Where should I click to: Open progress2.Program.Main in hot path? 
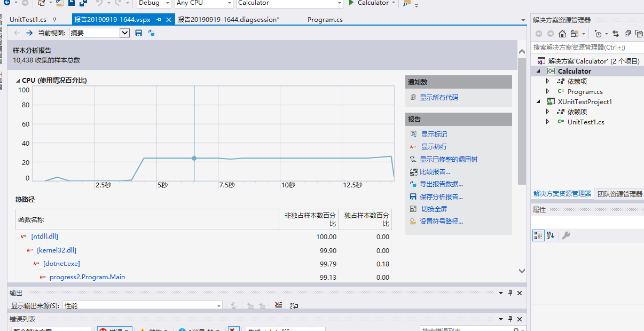tap(88, 277)
